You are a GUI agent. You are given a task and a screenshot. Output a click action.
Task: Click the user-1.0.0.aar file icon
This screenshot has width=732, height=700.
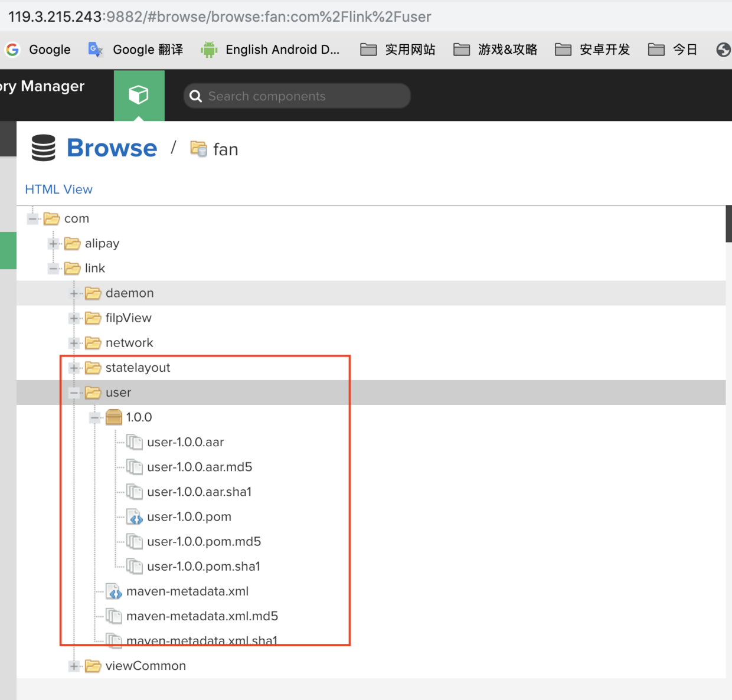click(x=135, y=442)
